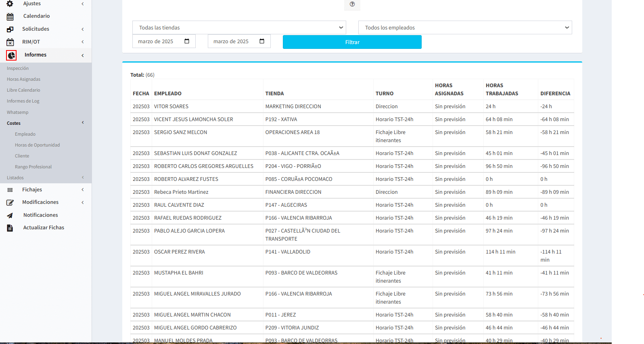644x344 pixels.
Task: Click the DIFERENCIA column header
Action: [x=555, y=93]
